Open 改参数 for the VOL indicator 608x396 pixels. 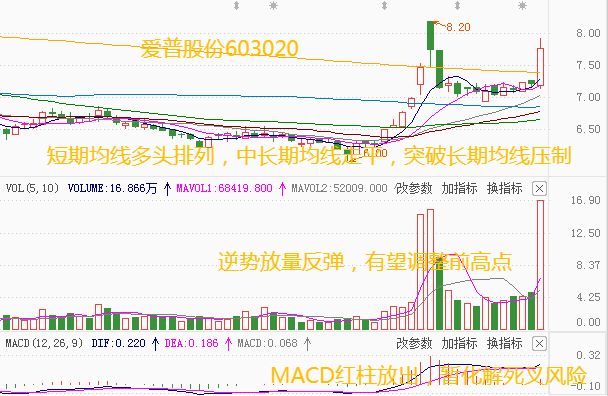(414, 188)
